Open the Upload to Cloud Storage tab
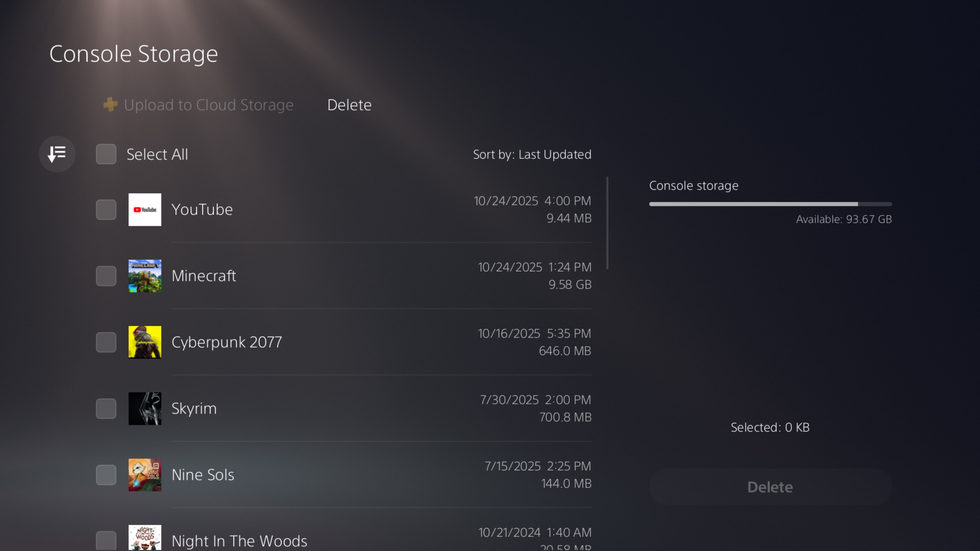The image size is (980, 551). 209,105
